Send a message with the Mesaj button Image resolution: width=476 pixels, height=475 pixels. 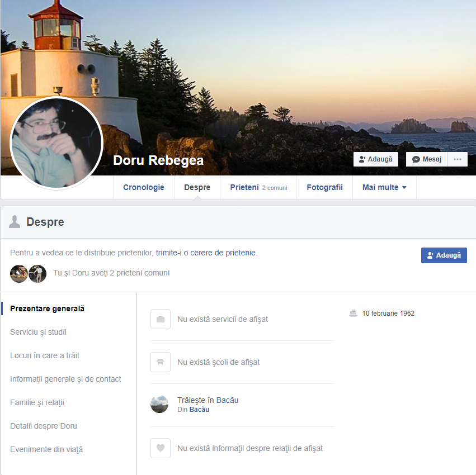tap(427, 159)
